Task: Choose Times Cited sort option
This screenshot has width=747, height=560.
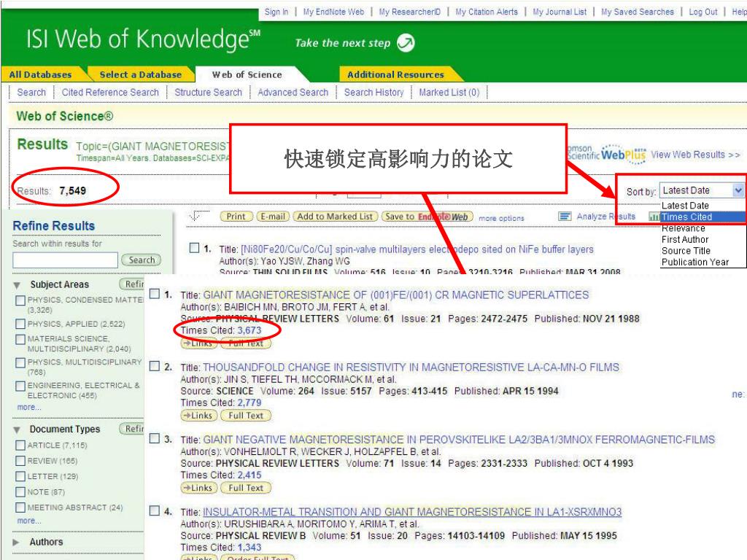Action: (x=703, y=217)
